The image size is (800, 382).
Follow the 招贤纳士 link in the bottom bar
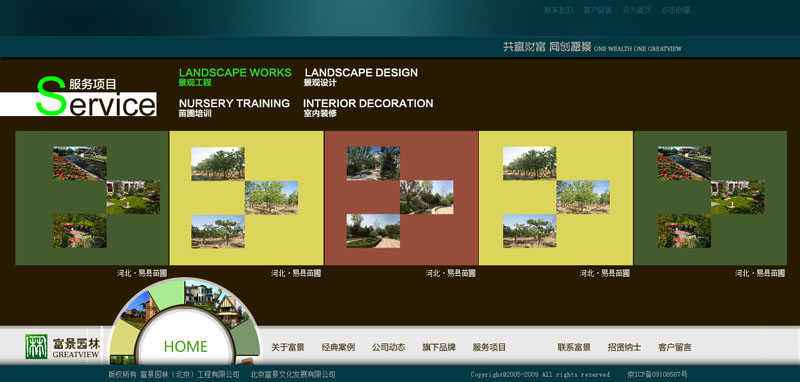[x=624, y=347]
